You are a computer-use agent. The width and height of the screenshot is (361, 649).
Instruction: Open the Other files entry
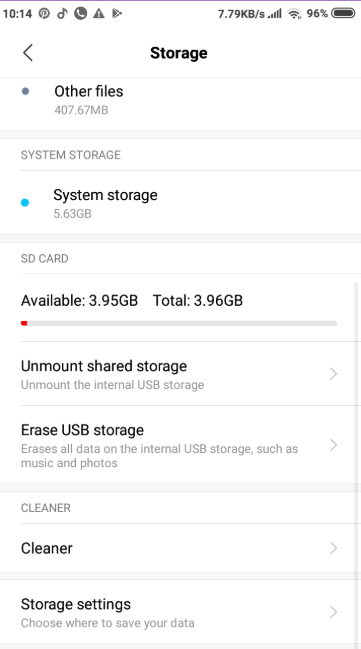[180, 100]
